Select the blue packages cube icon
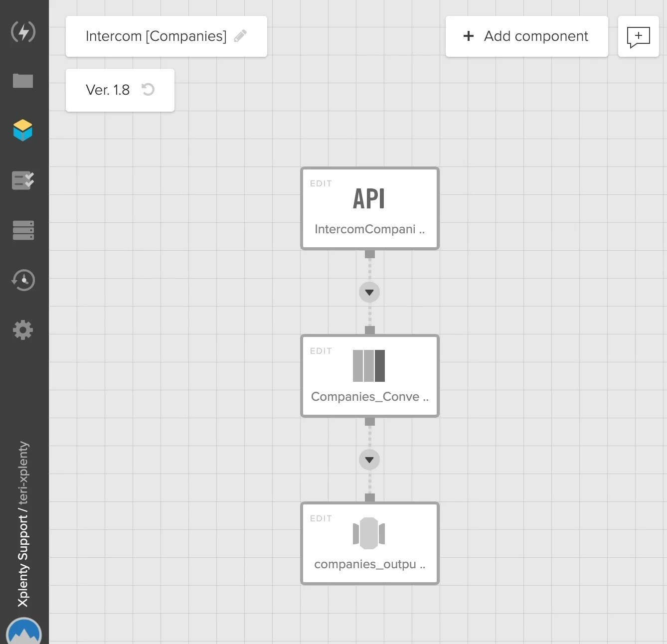667x644 pixels. coord(23,130)
